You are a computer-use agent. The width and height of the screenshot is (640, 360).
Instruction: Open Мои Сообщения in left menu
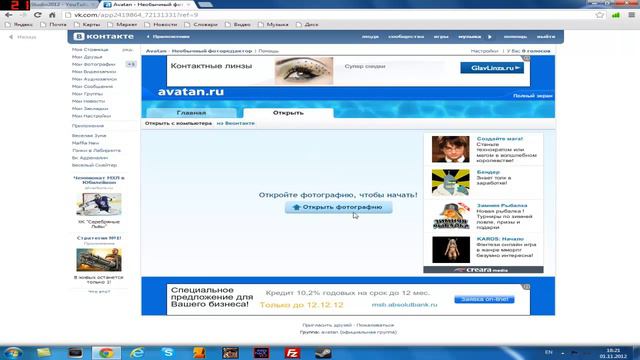coord(92,87)
